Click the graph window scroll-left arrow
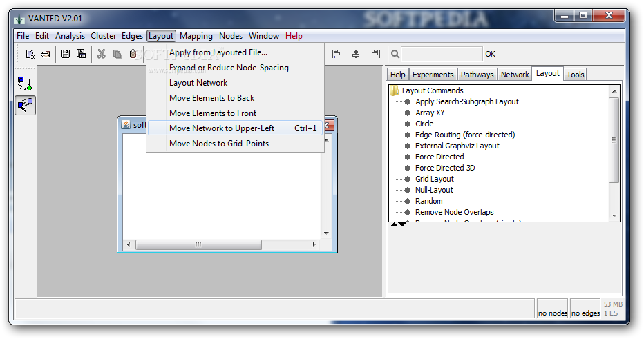Viewport: 644px width, 339px height. coord(129,244)
